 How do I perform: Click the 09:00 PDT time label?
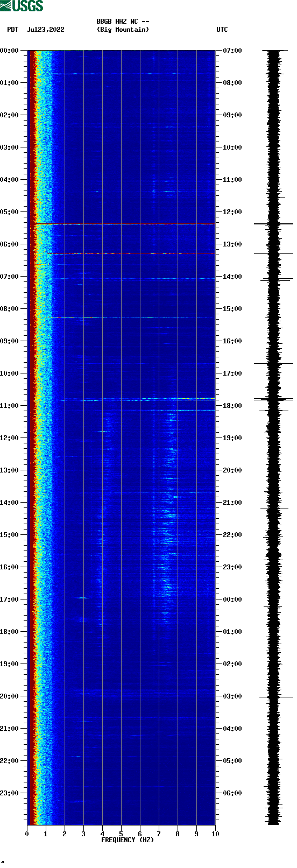9,341
